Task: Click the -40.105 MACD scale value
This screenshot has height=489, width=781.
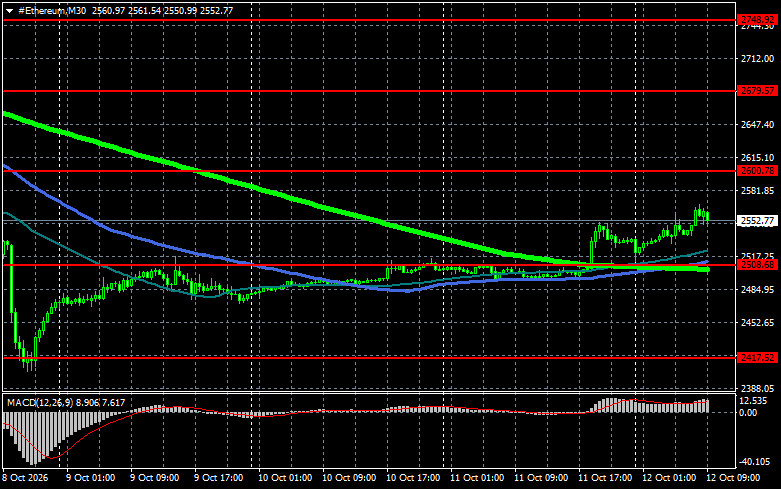Action: (755, 462)
